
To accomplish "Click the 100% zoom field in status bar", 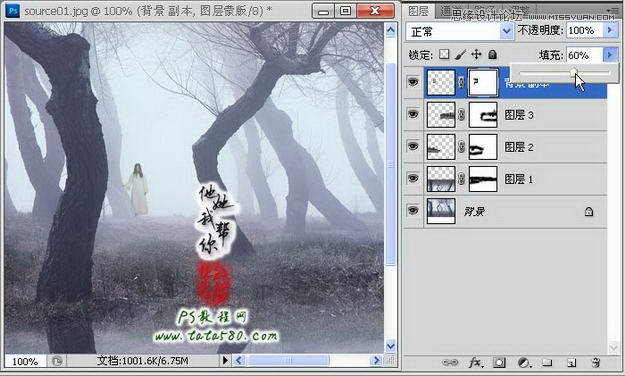I will 25,361.
